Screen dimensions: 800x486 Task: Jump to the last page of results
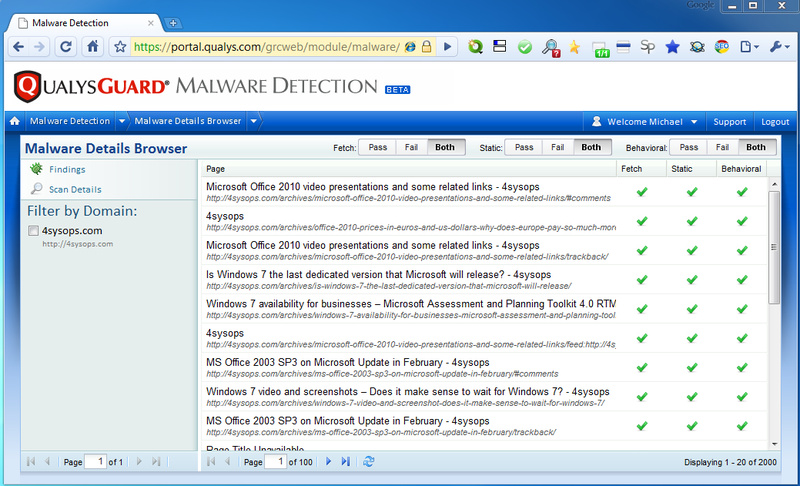tap(345, 462)
